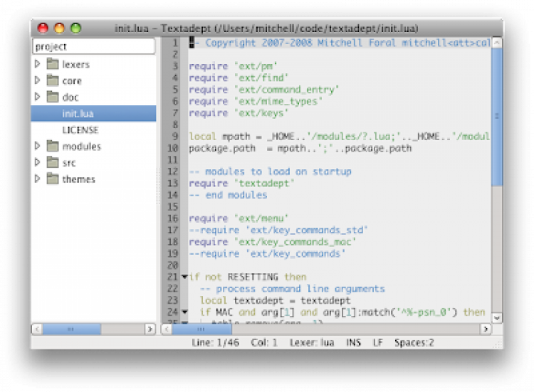
Task: Select init.lua in the project tree
Action: 93,113
